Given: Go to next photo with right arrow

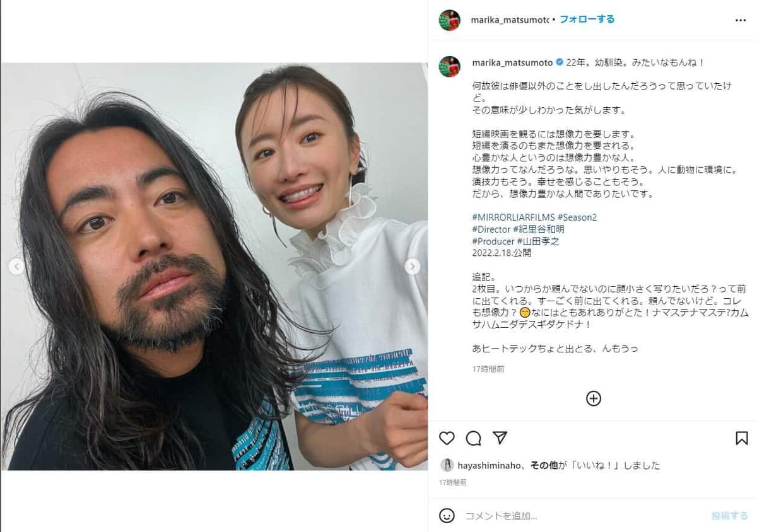Looking at the screenshot, I should click(413, 267).
